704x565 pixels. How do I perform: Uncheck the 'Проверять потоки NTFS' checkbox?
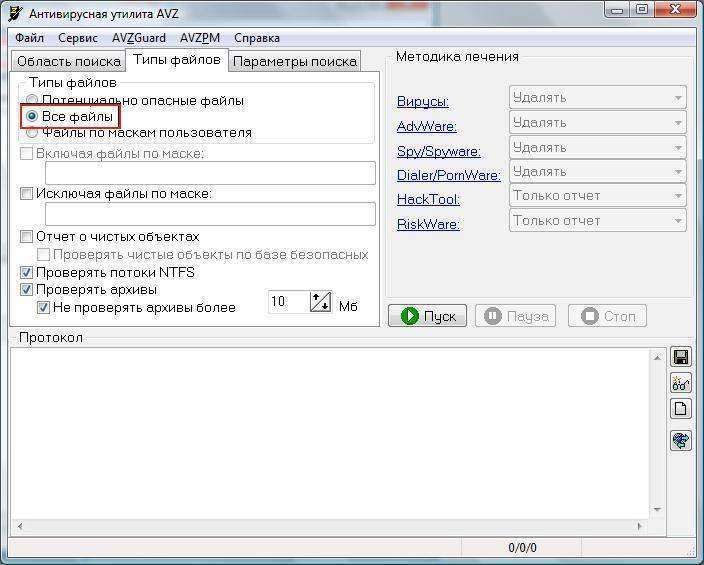tap(27, 272)
